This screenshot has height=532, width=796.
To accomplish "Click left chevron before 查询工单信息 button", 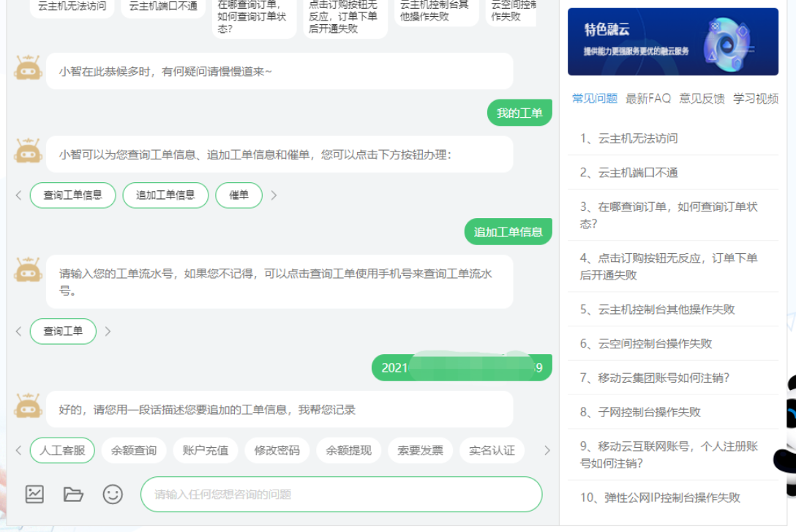I will click(18, 195).
